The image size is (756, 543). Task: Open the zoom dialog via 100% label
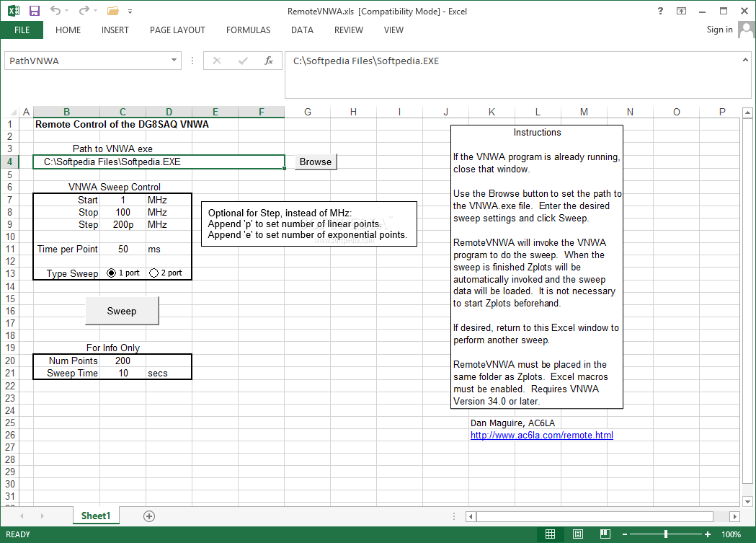coord(731,534)
